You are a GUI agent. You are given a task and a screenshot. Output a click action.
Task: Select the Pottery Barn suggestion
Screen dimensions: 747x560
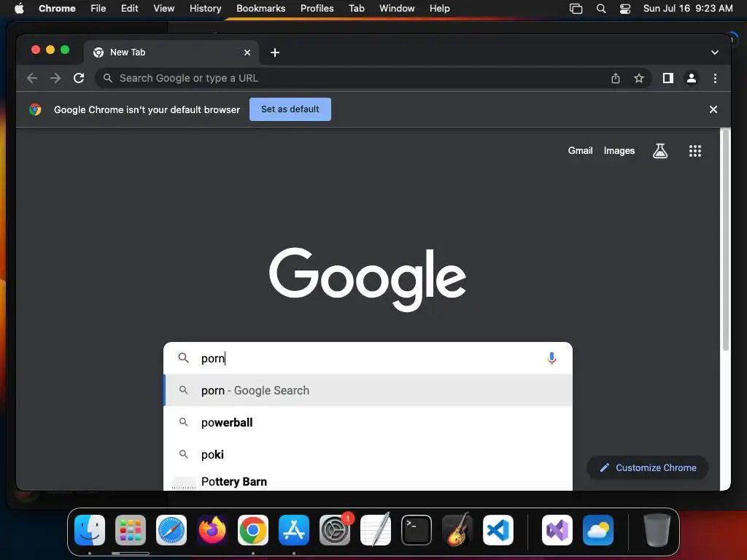point(368,481)
